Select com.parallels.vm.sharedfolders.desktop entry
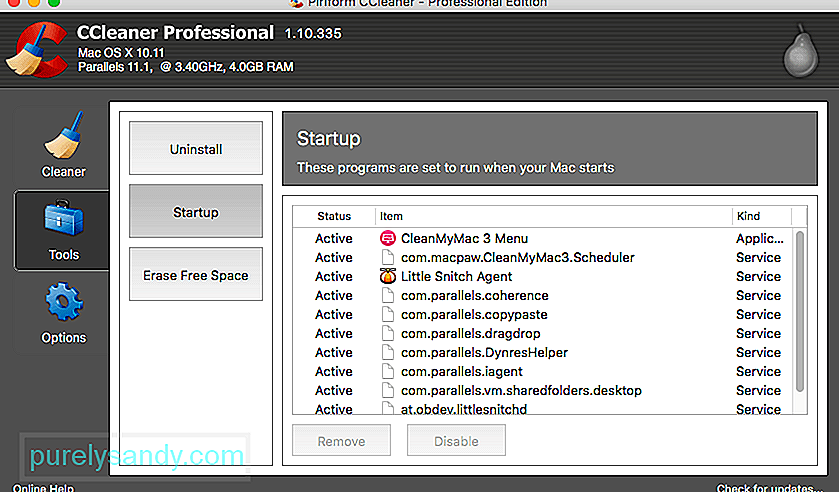The height and width of the screenshot is (492, 839). [543, 390]
